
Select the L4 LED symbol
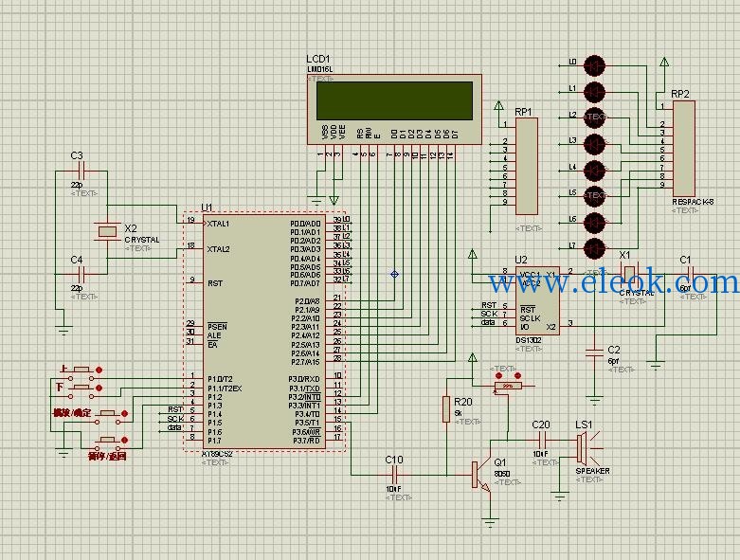click(x=595, y=171)
